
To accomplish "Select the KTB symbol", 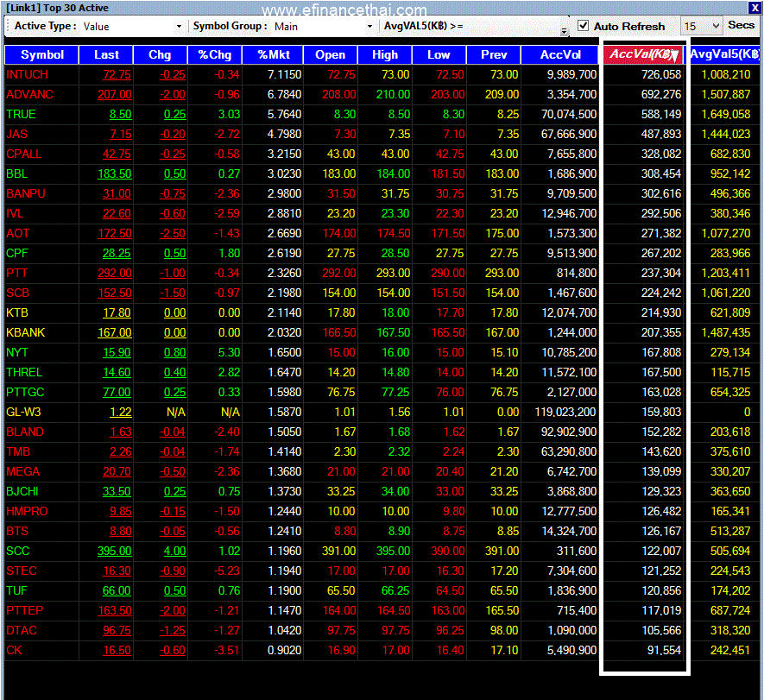I will coord(17,312).
